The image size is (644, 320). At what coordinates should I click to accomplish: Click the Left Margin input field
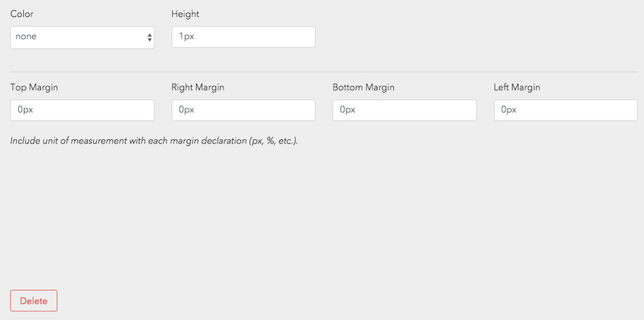click(x=565, y=110)
